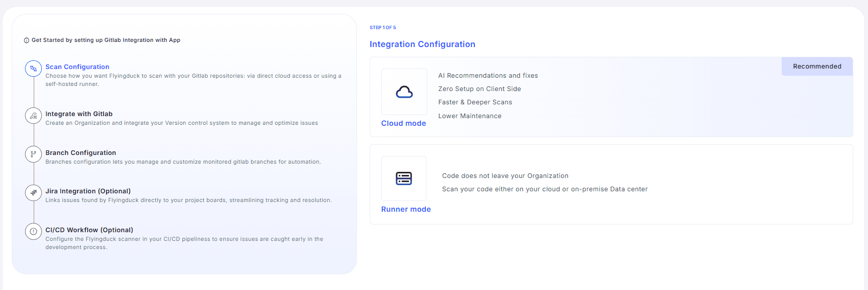
Task: Open the Integrate with Gitlab step
Action: [79, 114]
